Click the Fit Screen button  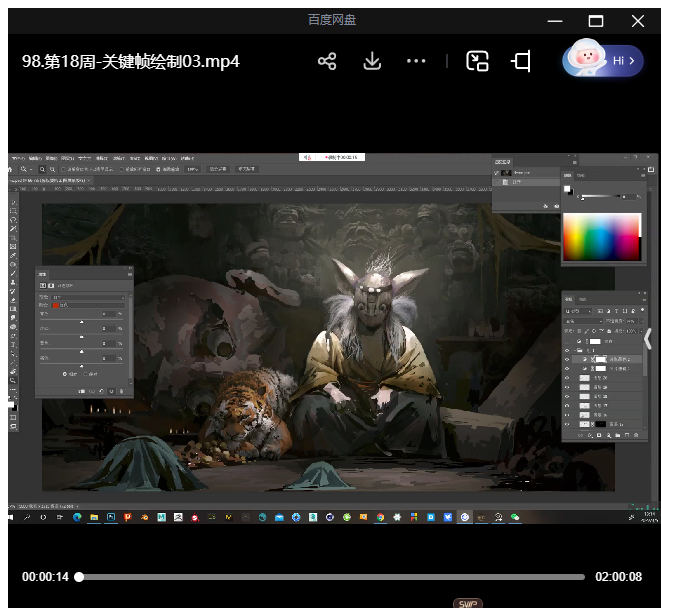tap(218, 169)
